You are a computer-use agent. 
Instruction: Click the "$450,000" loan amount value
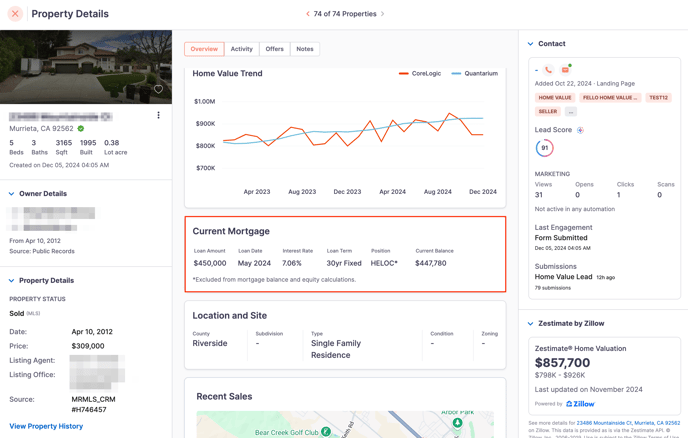click(x=210, y=263)
